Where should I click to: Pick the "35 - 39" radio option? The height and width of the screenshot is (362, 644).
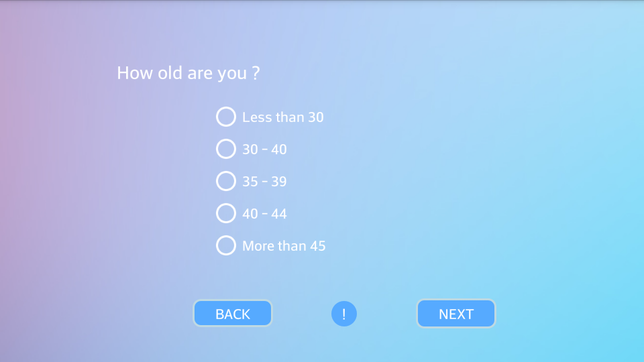click(226, 181)
